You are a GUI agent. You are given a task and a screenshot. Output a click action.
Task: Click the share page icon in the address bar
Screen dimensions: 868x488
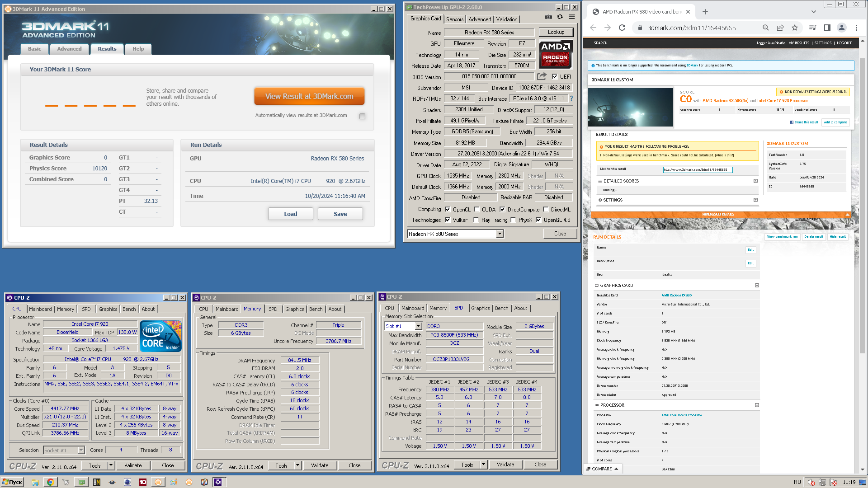[780, 28]
